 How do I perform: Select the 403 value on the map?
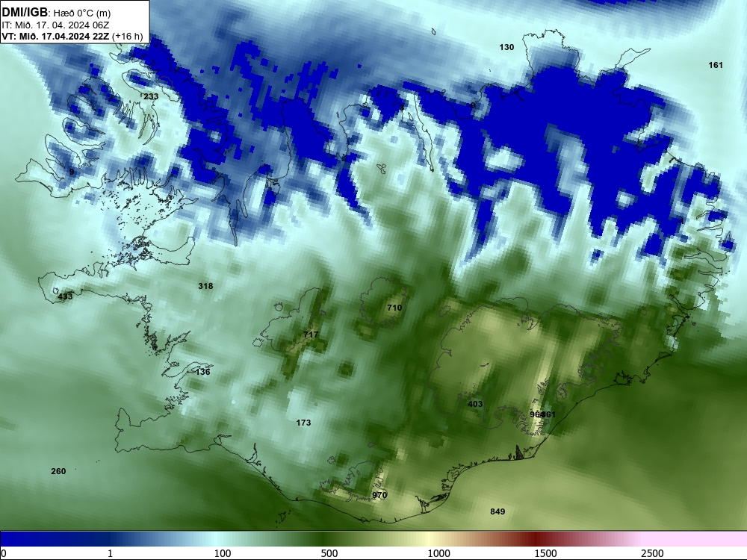pos(475,404)
